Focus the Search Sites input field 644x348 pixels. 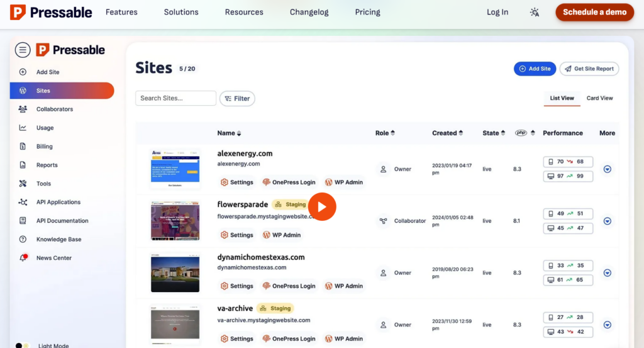pos(176,98)
